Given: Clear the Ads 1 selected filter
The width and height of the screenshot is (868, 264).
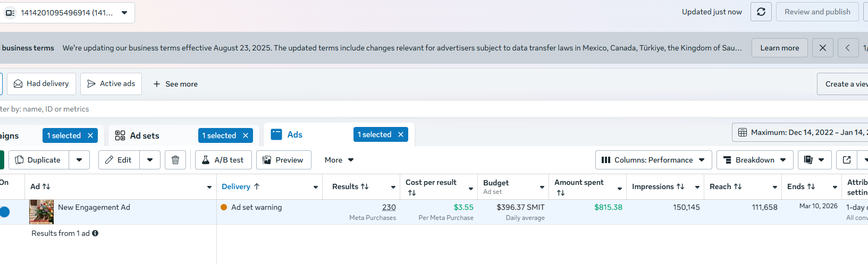Looking at the screenshot, I should (x=401, y=135).
